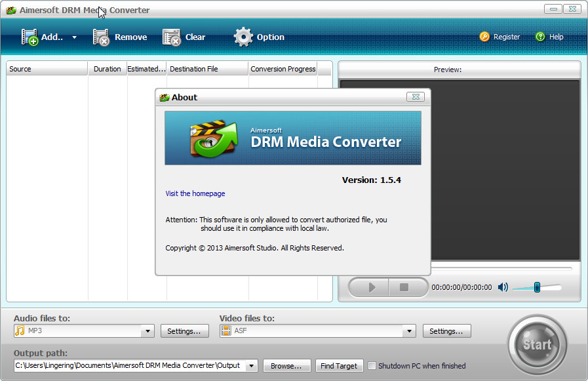This screenshot has height=381, width=588.
Task: Click the DRM Media Converter clapperboard logo
Action: [x=214, y=138]
